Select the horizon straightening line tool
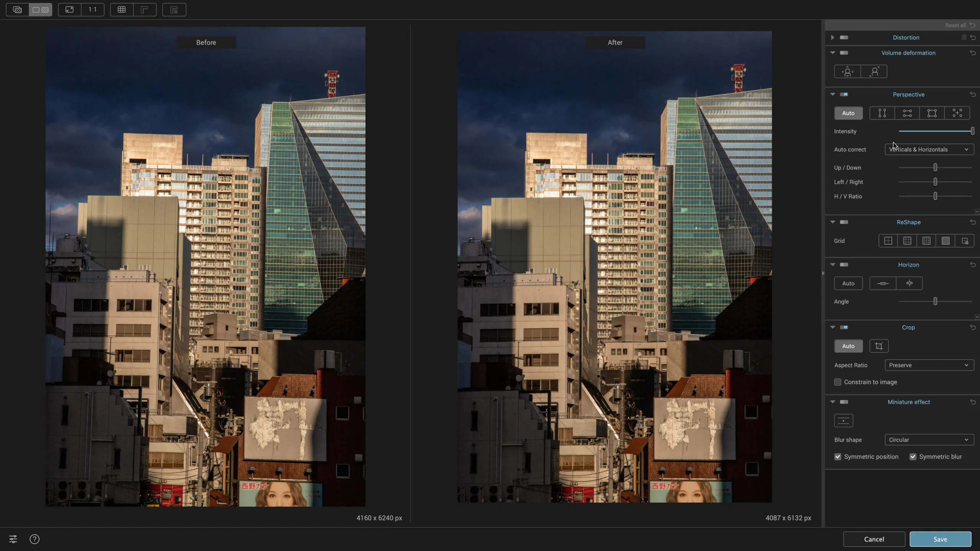 click(882, 283)
